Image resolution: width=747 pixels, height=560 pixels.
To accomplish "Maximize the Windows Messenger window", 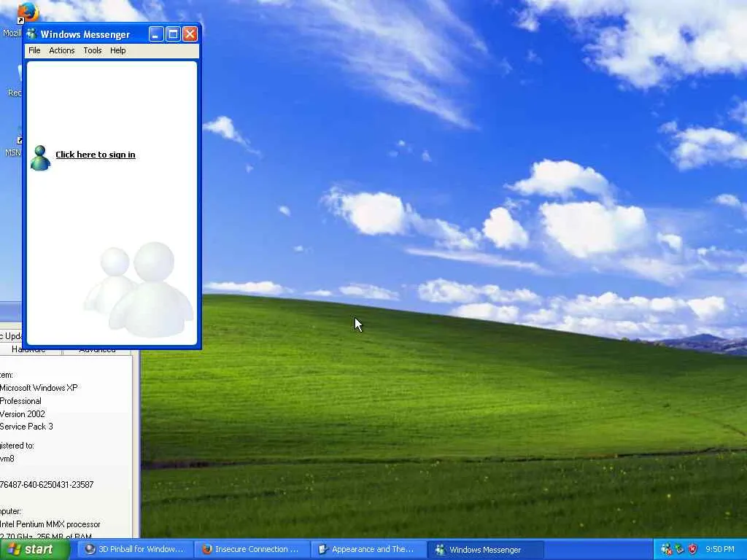I will (x=174, y=34).
